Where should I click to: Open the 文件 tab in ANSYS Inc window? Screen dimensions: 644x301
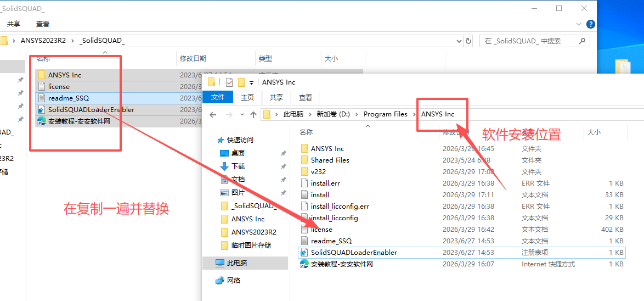[218, 97]
